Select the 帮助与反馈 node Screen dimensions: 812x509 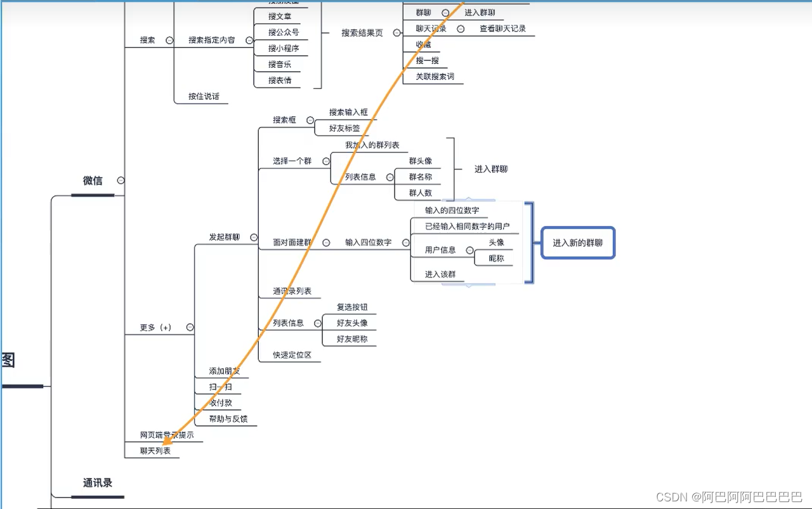click(228, 419)
